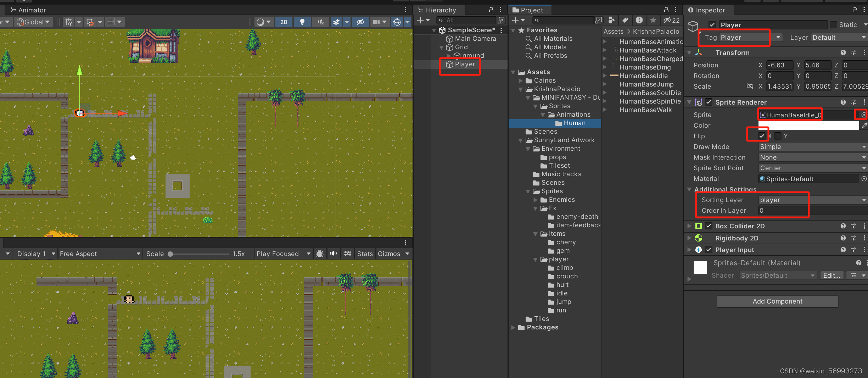Screen dimensions: 868x378
Task: Open scene effects toggle icon
Action: pos(336,22)
